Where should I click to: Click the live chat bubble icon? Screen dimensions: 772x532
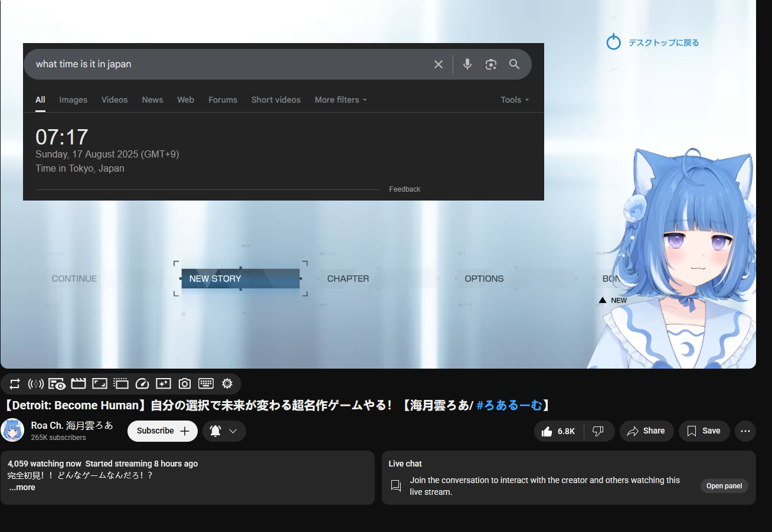pyautogui.click(x=396, y=485)
